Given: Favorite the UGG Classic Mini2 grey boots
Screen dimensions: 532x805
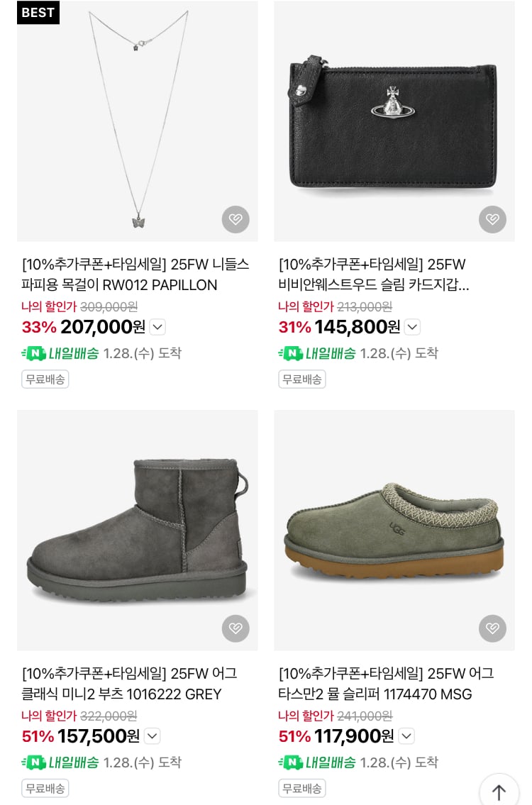Looking at the screenshot, I should click(235, 628).
